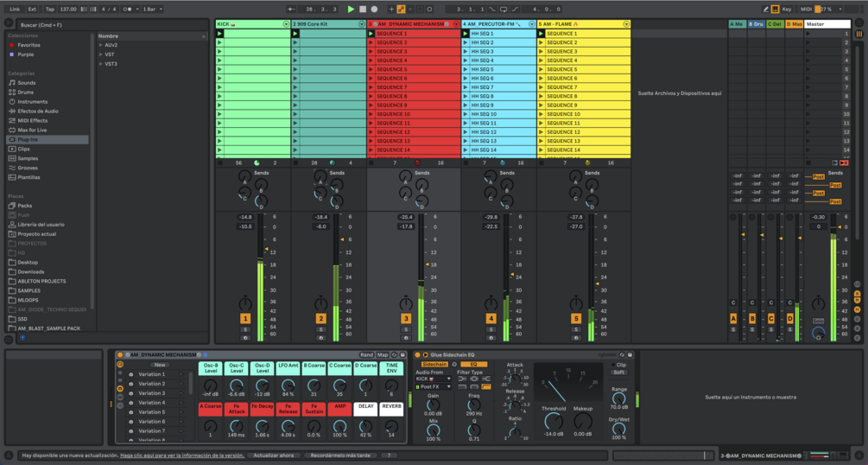Click the Session Record circle button

click(x=429, y=9)
